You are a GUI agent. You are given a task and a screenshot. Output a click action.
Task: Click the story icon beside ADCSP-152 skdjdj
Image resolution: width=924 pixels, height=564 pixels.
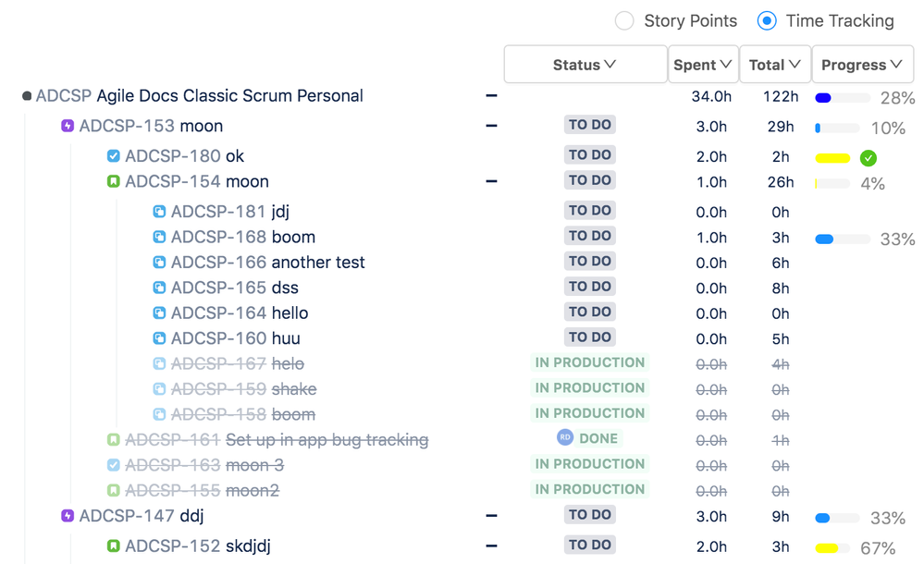coord(113,546)
